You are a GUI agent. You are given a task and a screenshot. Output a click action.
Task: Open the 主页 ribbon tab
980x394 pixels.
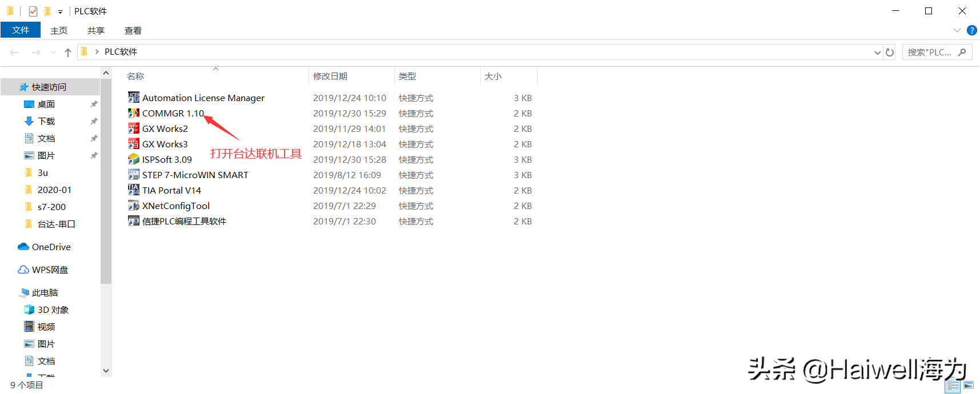59,30
